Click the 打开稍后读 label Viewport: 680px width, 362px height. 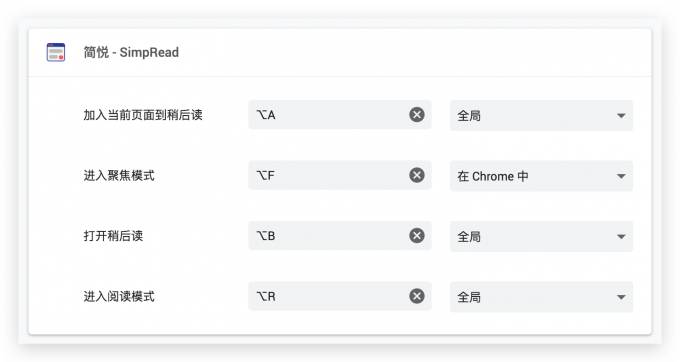point(113,236)
